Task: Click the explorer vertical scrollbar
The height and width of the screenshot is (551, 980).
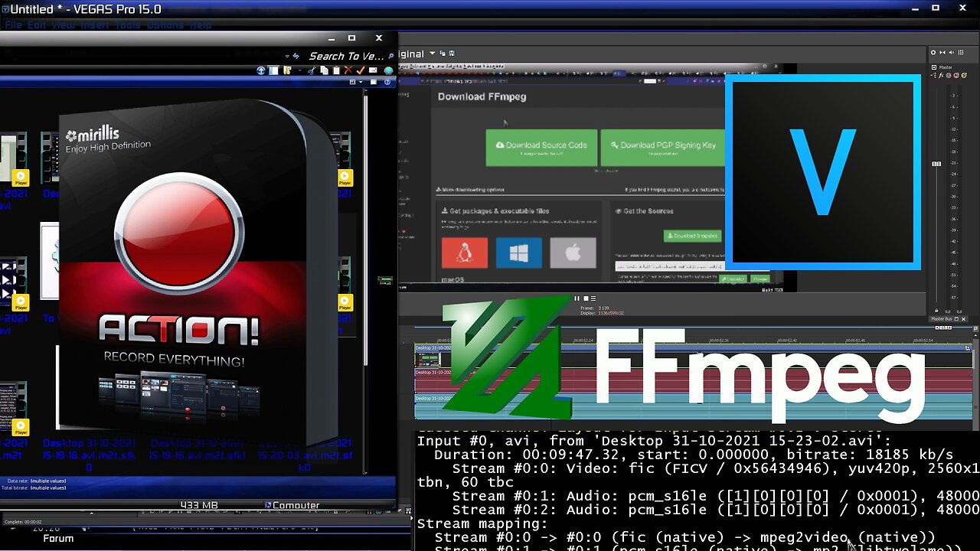Action: [x=366, y=230]
